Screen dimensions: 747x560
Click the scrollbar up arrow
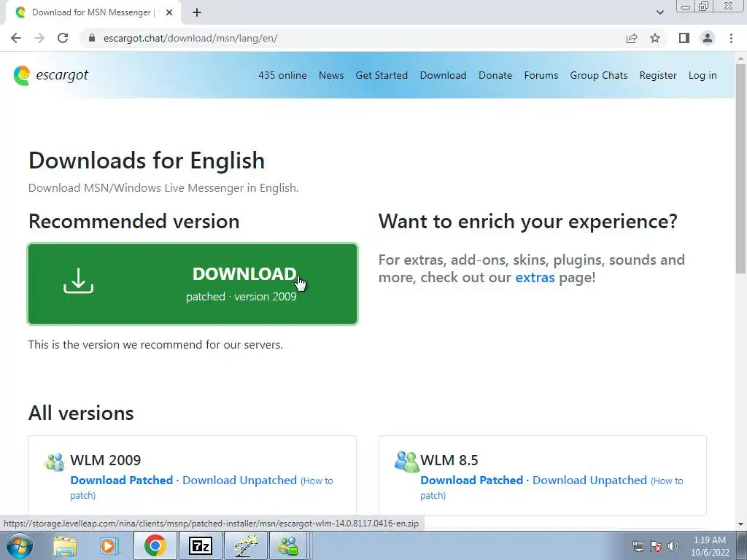(741, 58)
